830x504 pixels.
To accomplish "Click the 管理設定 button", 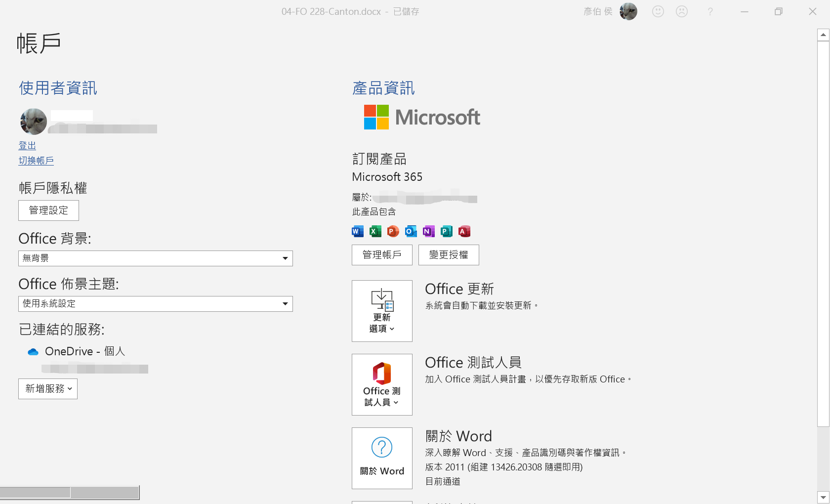I will (x=48, y=210).
